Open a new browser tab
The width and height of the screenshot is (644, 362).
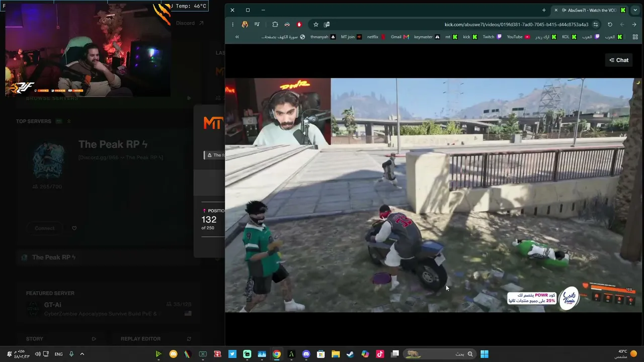click(544, 10)
